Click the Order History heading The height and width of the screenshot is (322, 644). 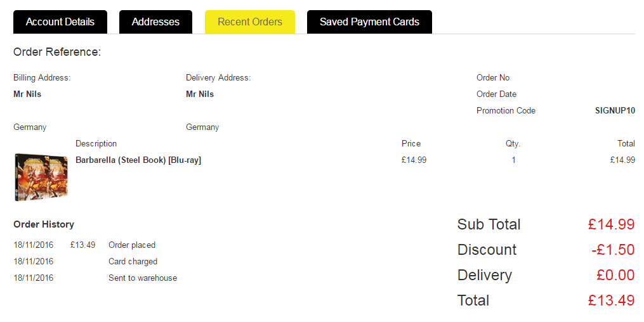coord(44,224)
